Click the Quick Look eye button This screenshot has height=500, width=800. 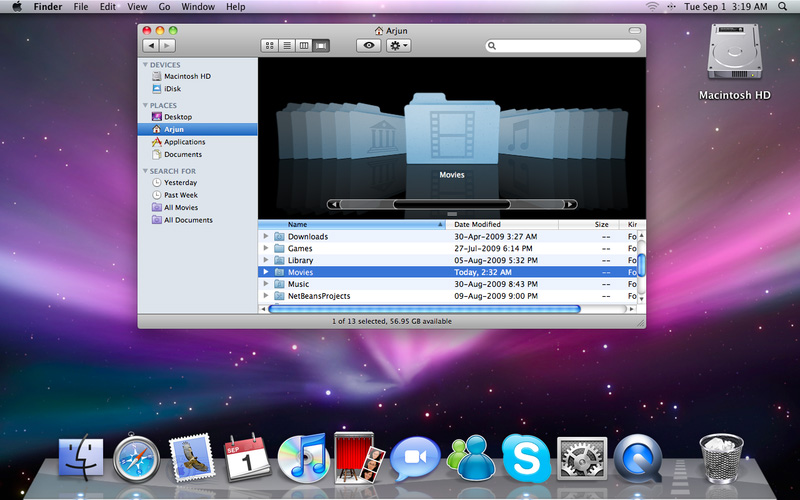point(370,46)
